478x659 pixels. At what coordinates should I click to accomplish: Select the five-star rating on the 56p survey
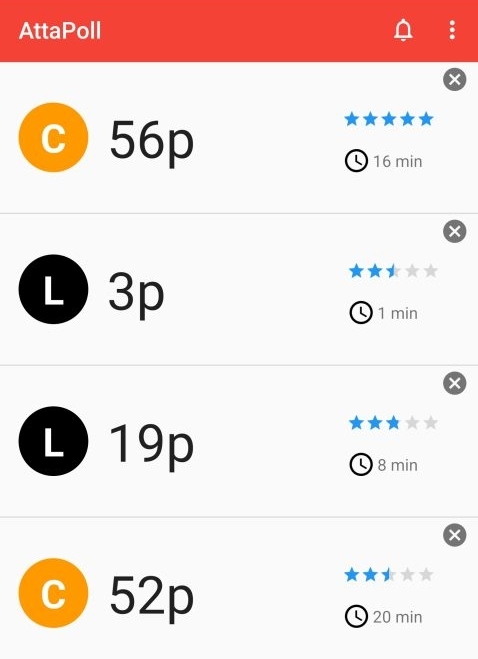(389, 119)
